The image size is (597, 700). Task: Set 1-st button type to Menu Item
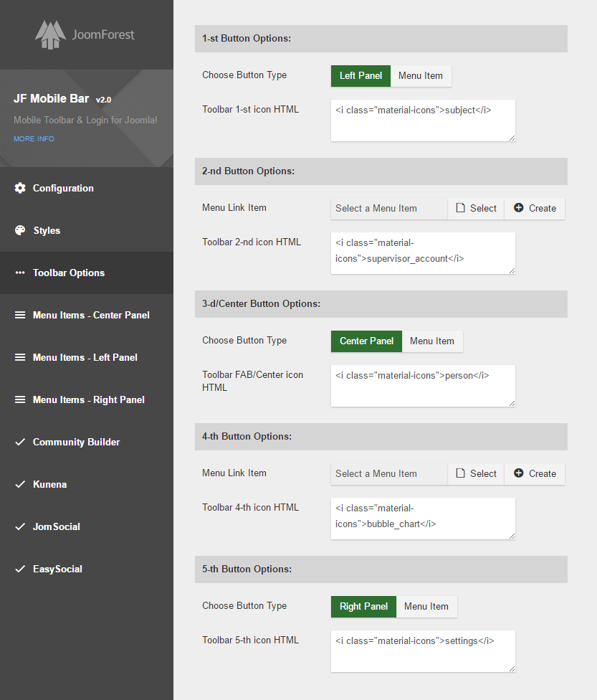[x=421, y=76]
